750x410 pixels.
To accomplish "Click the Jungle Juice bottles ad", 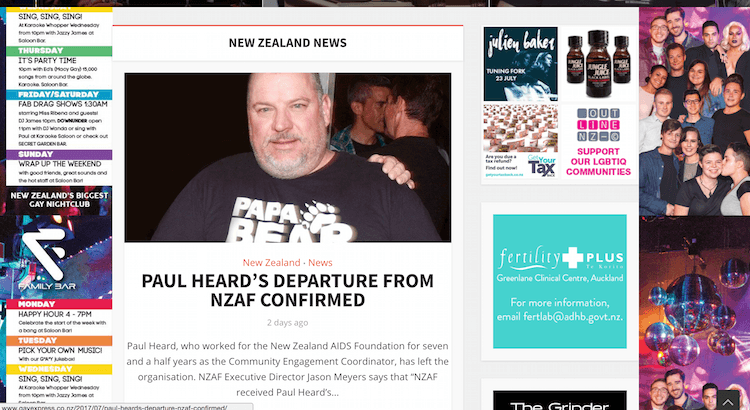I will pos(598,64).
